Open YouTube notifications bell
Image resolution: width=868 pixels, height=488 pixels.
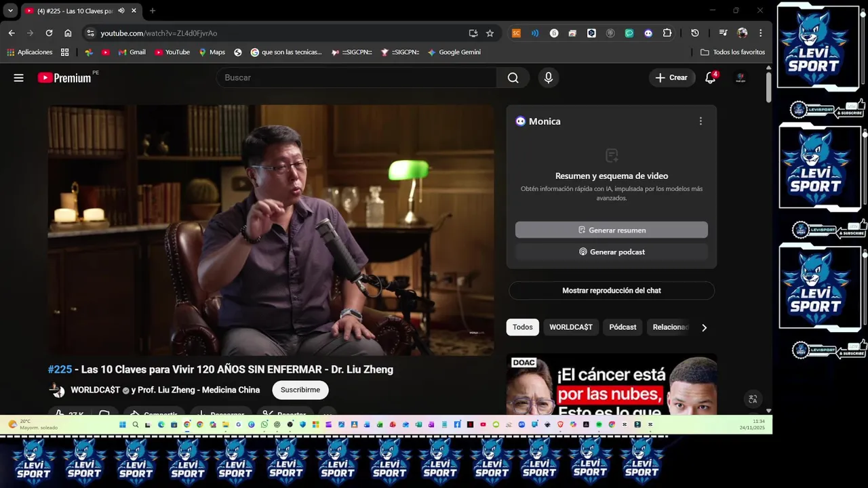coord(711,78)
